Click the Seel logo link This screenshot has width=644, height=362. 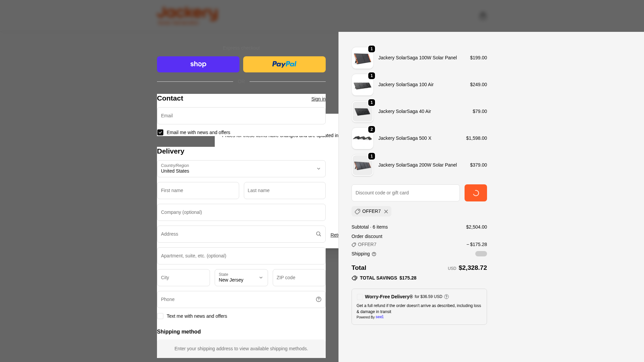click(379, 317)
